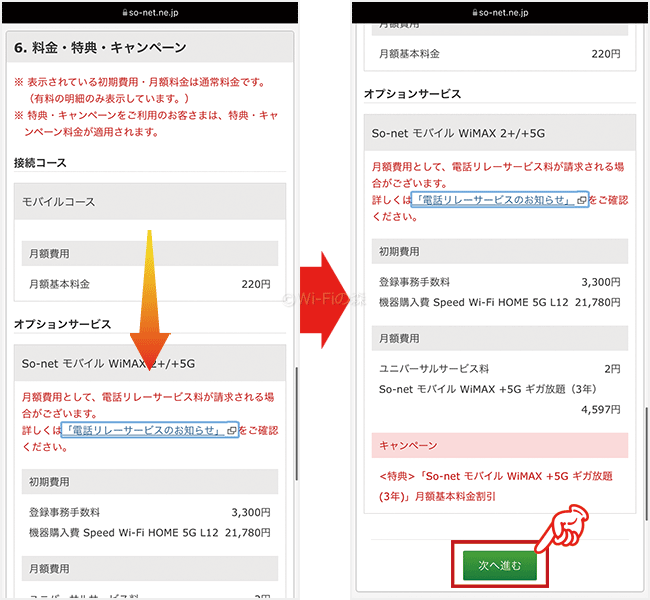Click 月額基本料金 label in left screenshot
The height and width of the screenshot is (600, 650).
(x=59, y=284)
